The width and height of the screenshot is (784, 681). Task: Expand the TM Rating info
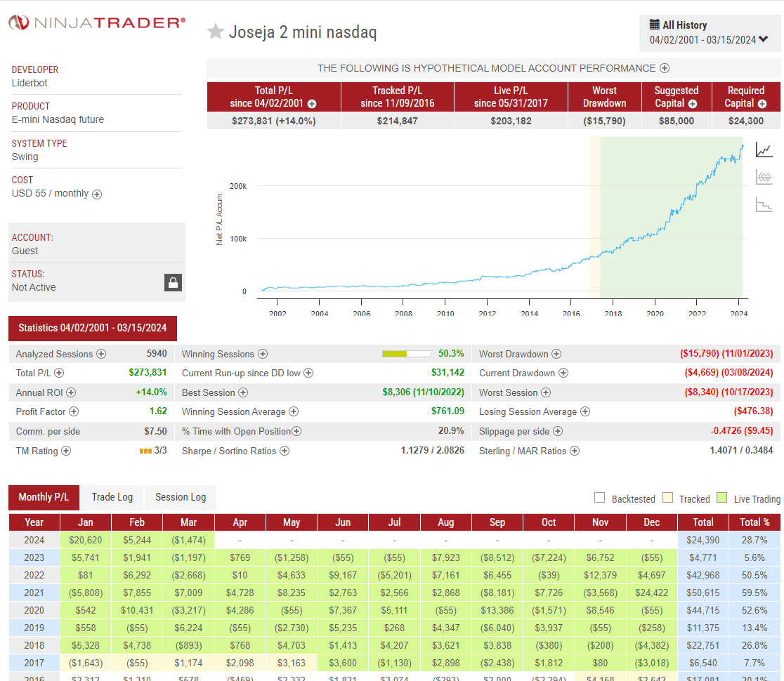point(66,451)
